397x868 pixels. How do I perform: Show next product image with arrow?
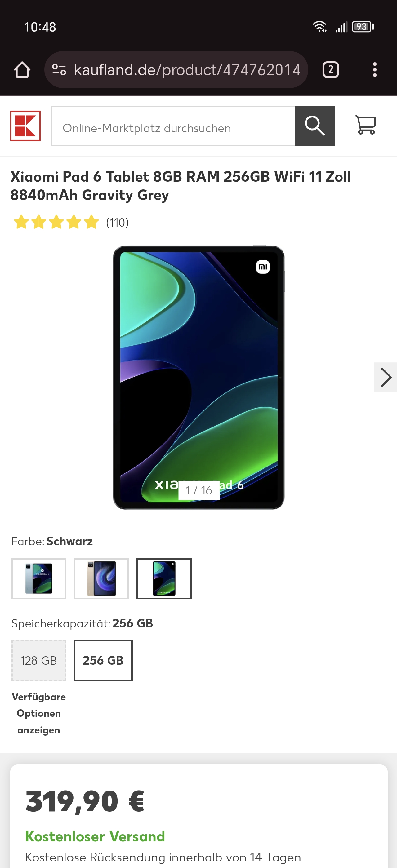(x=385, y=377)
